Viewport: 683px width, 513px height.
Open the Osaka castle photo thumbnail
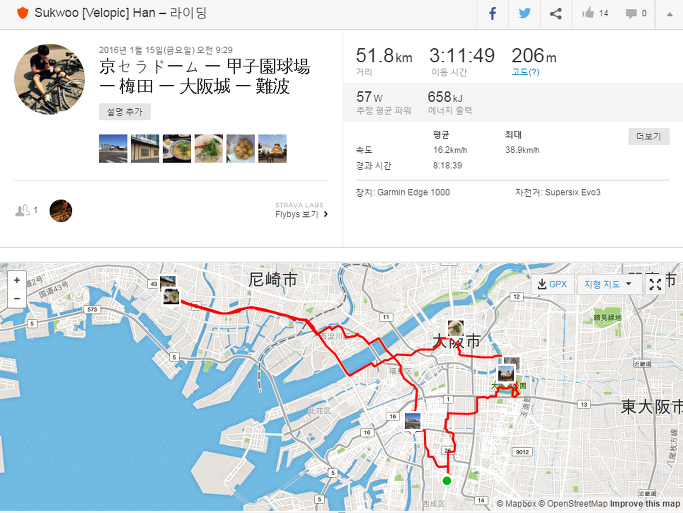272,148
